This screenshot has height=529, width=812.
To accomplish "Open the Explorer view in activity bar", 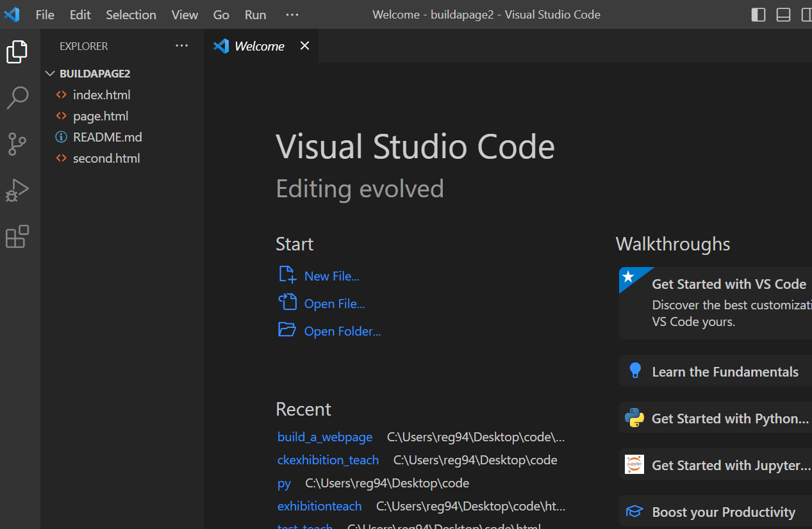I will [x=17, y=52].
